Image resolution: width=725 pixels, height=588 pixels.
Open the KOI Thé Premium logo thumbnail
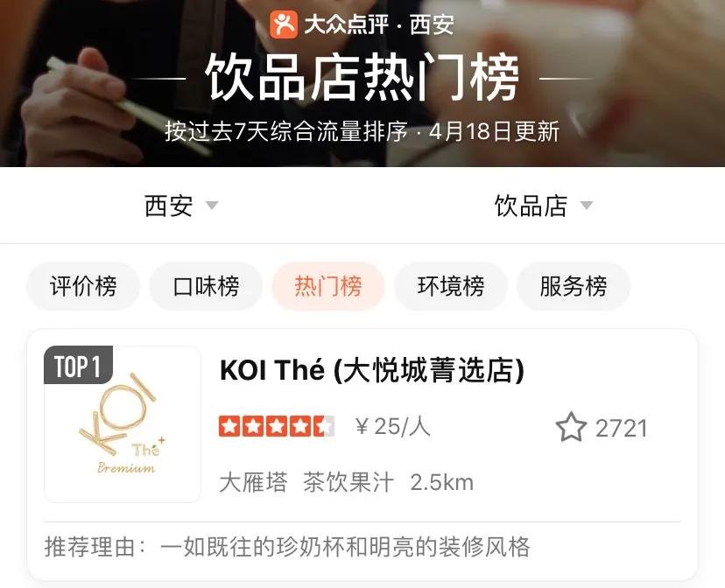point(123,424)
